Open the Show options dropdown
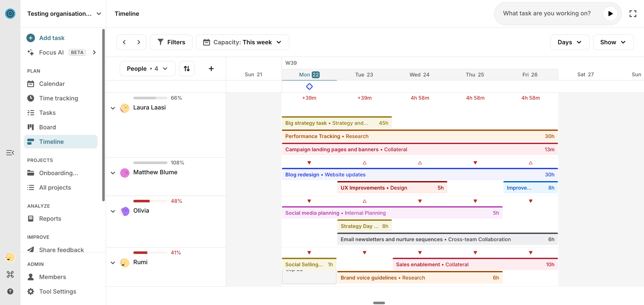Image resolution: width=644 pixels, height=305 pixels. click(613, 42)
